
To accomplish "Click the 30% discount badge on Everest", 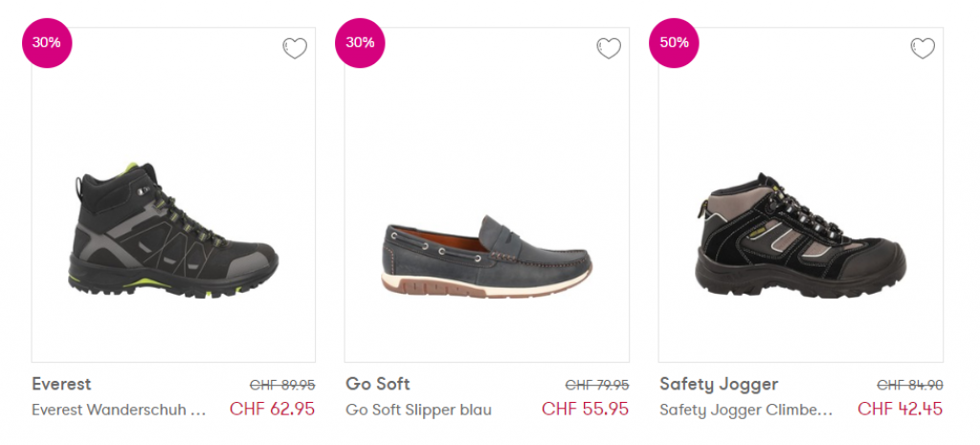I will pos(46,43).
